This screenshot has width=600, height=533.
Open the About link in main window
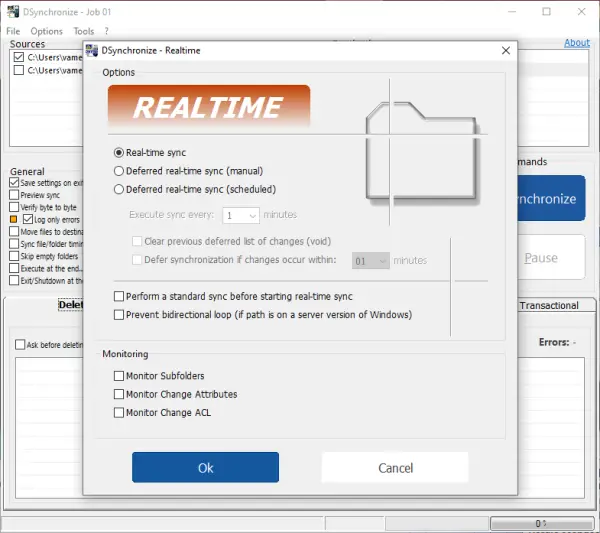point(577,43)
